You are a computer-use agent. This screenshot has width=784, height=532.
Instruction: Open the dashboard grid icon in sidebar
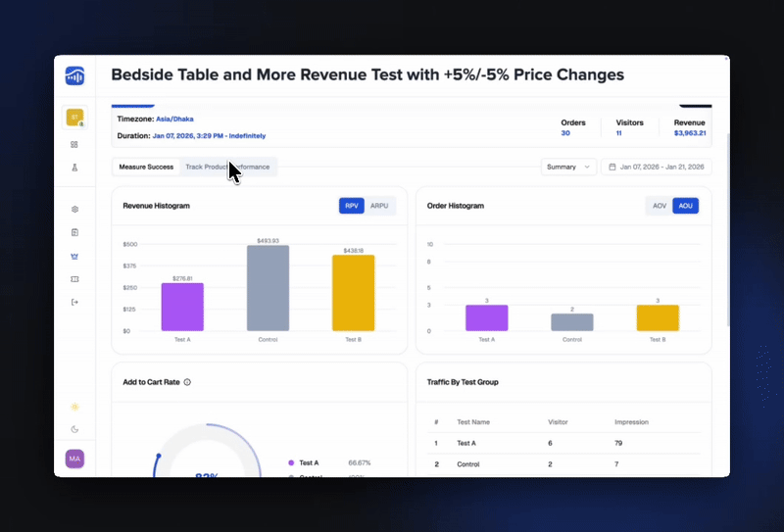coord(74,144)
